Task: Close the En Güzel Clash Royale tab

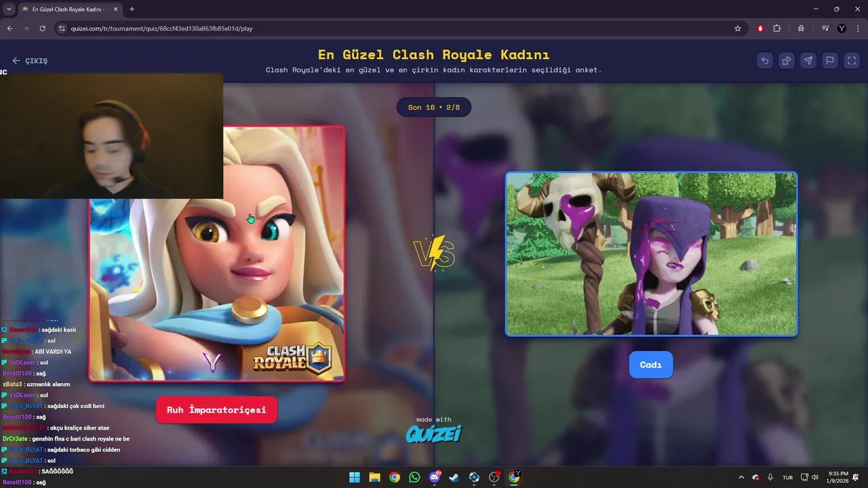Action: 115,9
